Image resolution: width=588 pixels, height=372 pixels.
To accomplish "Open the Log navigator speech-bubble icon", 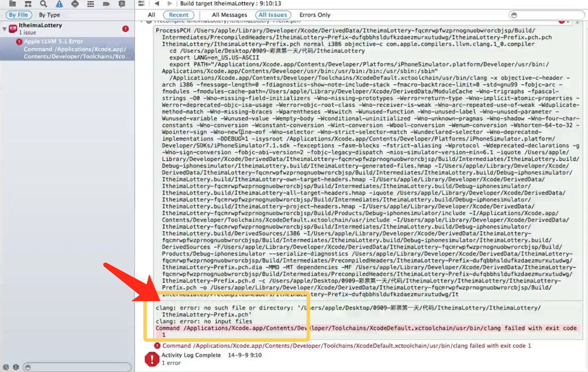I will (x=122, y=3).
